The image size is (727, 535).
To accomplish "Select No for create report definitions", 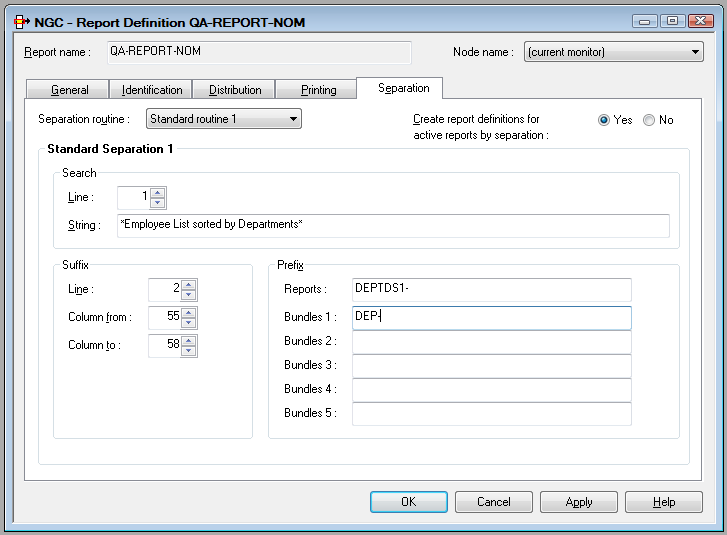I will 649,120.
